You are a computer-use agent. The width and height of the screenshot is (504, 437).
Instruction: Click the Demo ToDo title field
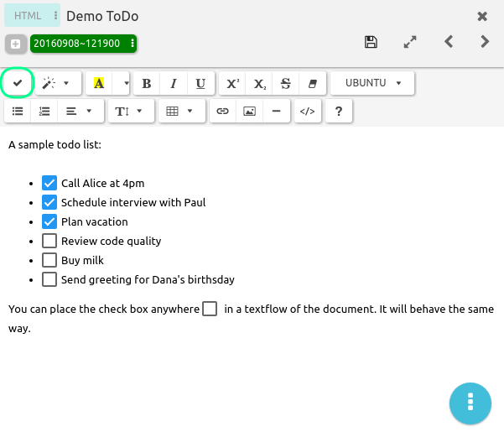(x=102, y=16)
